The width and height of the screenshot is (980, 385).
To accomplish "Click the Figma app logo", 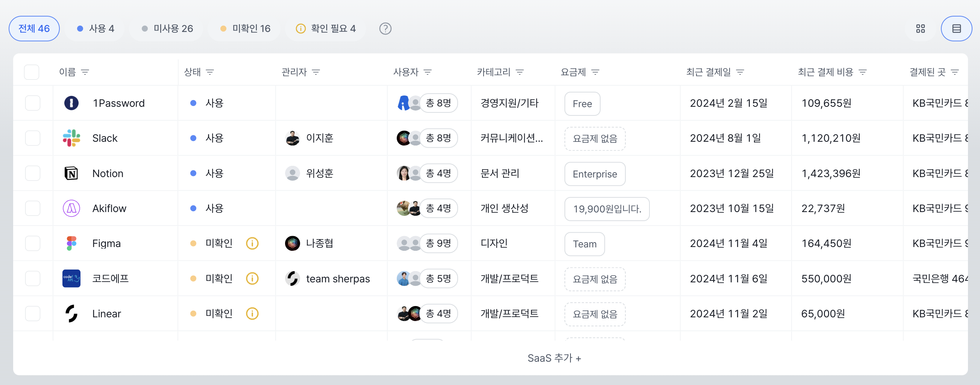I will point(71,244).
